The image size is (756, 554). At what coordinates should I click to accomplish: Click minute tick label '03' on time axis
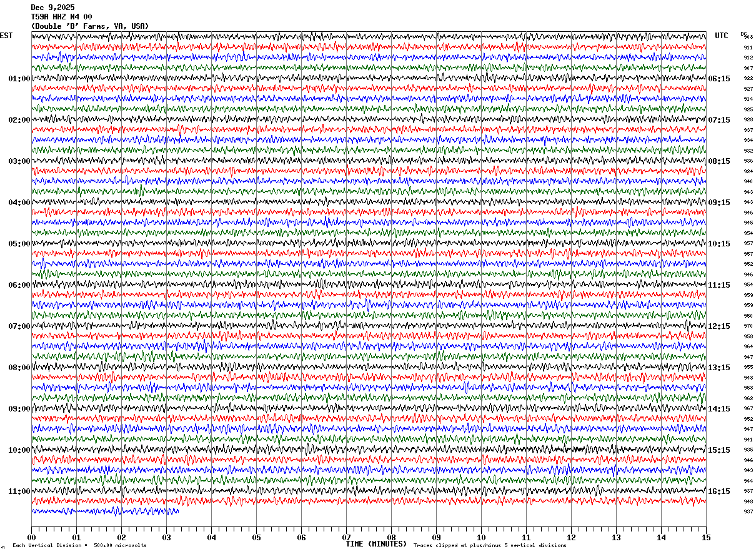[166, 537]
